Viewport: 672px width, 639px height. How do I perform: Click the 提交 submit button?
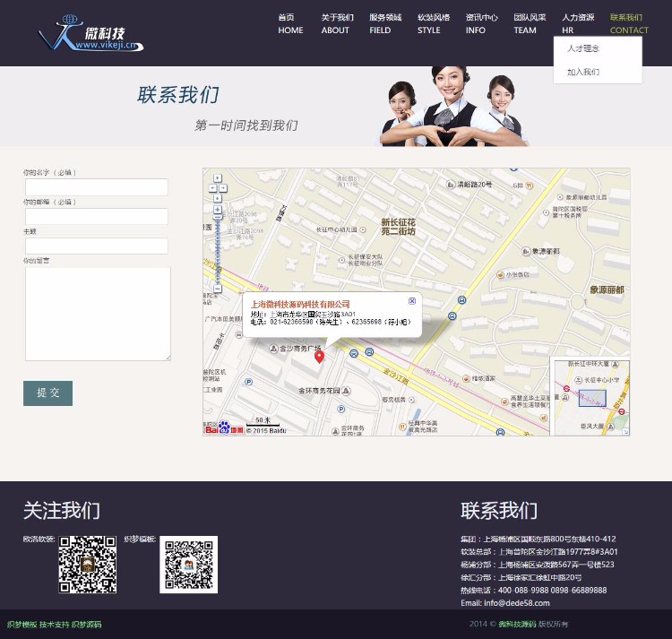pyautogui.click(x=47, y=393)
